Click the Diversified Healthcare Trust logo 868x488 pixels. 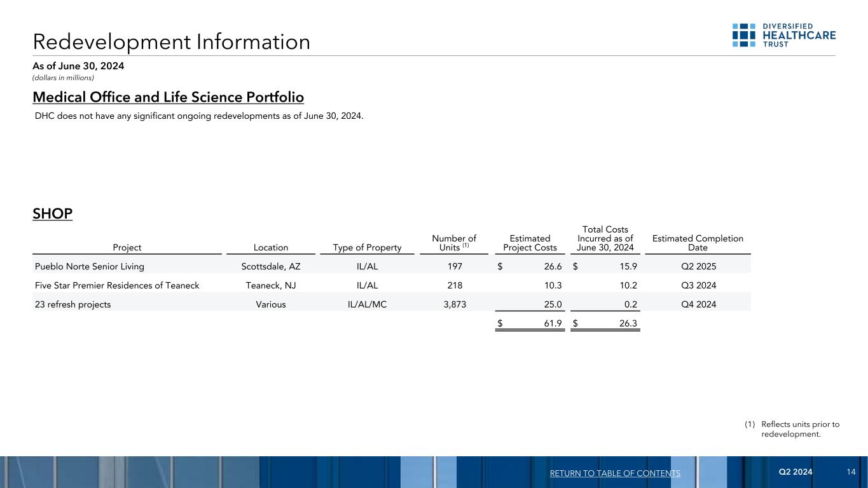pyautogui.click(x=783, y=36)
